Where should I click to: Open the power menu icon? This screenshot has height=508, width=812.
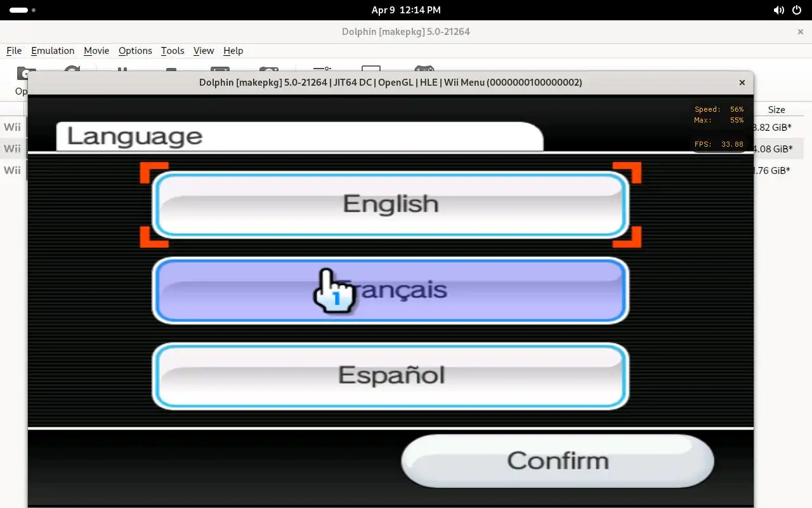[x=797, y=10]
